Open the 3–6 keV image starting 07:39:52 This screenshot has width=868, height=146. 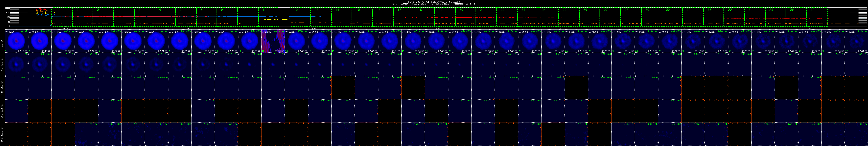[x=530, y=41]
